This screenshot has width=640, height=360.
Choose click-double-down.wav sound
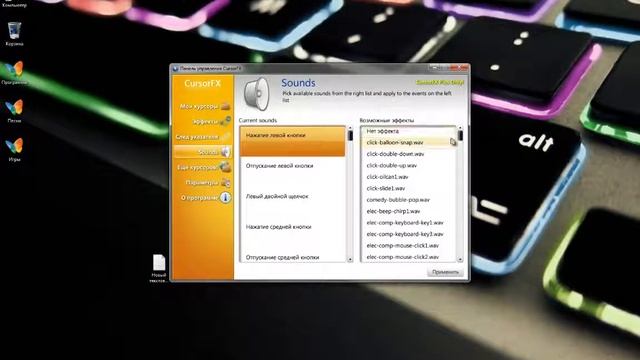tap(408, 154)
